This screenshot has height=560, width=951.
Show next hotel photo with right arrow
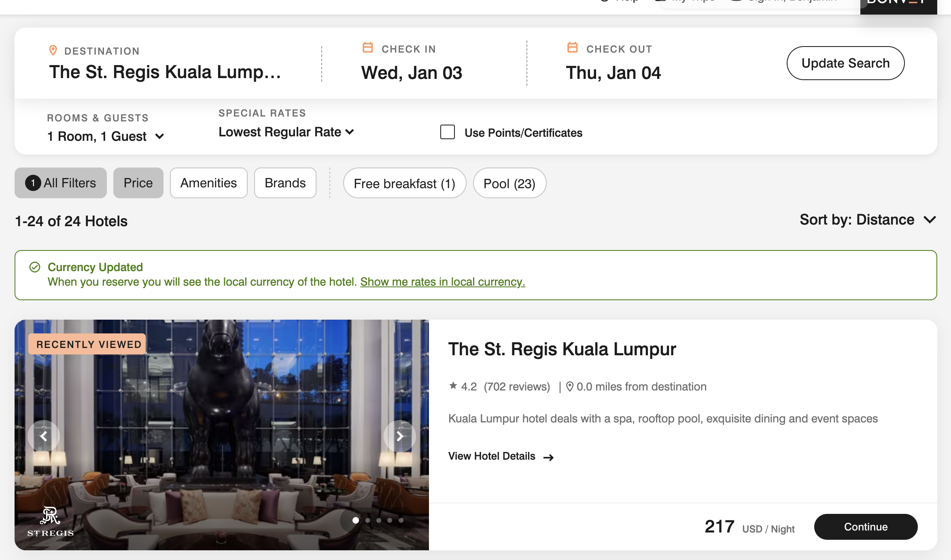tap(400, 436)
